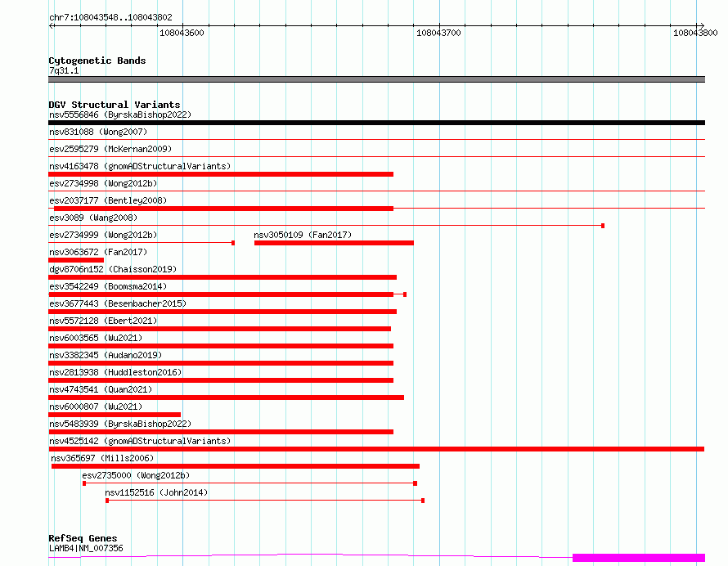Select nsv5572128 (Ebert2021) label
Screen dimensions: 728x566
(103, 321)
